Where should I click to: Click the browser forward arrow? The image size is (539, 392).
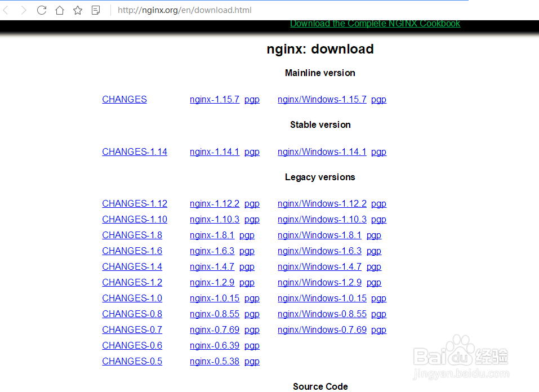[24, 10]
